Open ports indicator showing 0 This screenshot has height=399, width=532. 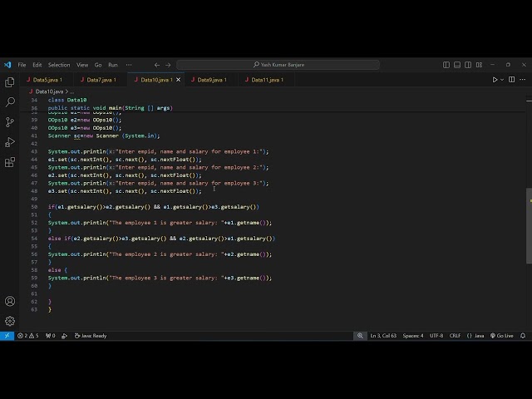(50, 336)
